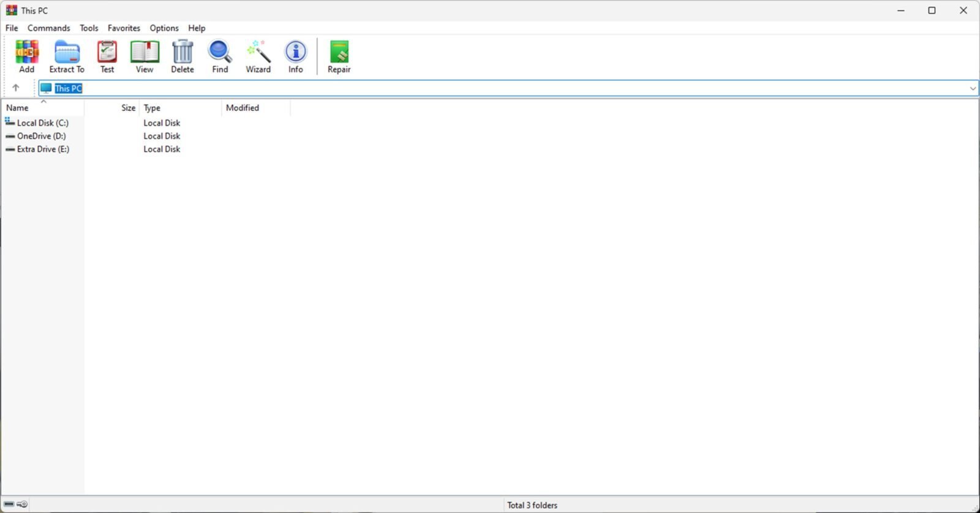Expand the address bar dropdown arrow
Screen dimensions: 980x513
(972, 88)
